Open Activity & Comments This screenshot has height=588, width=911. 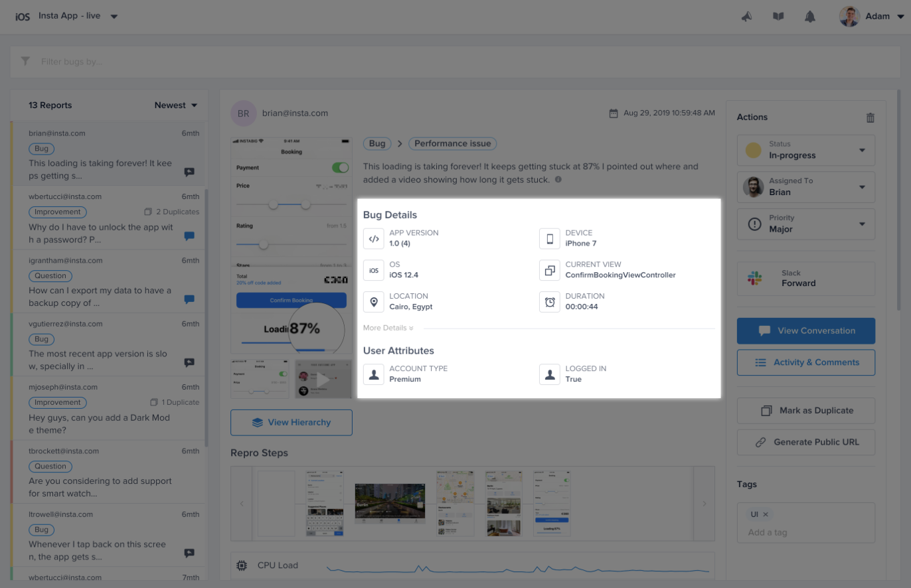pyautogui.click(x=805, y=362)
